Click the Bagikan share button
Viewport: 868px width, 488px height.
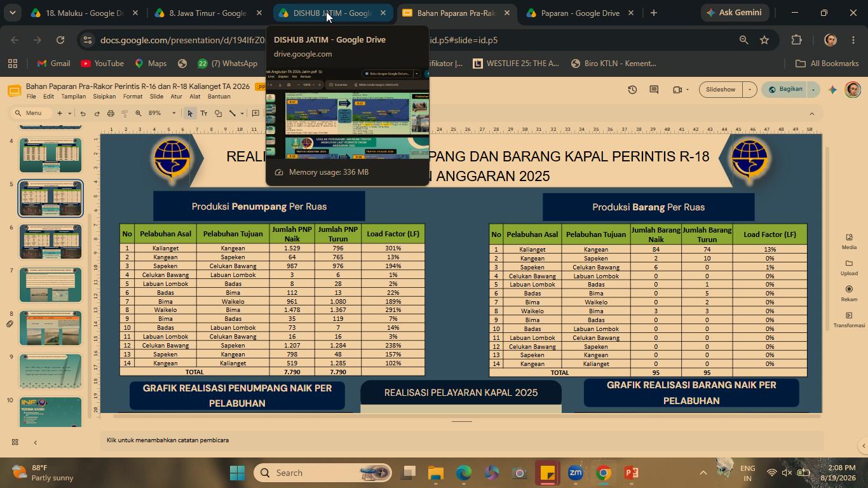point(785,90)
